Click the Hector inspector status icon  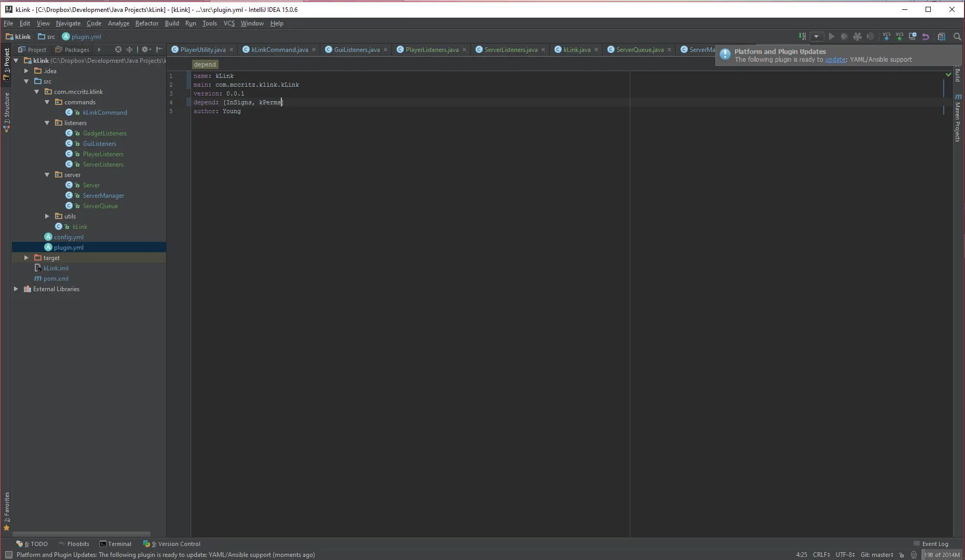click(x=914, y=555)
